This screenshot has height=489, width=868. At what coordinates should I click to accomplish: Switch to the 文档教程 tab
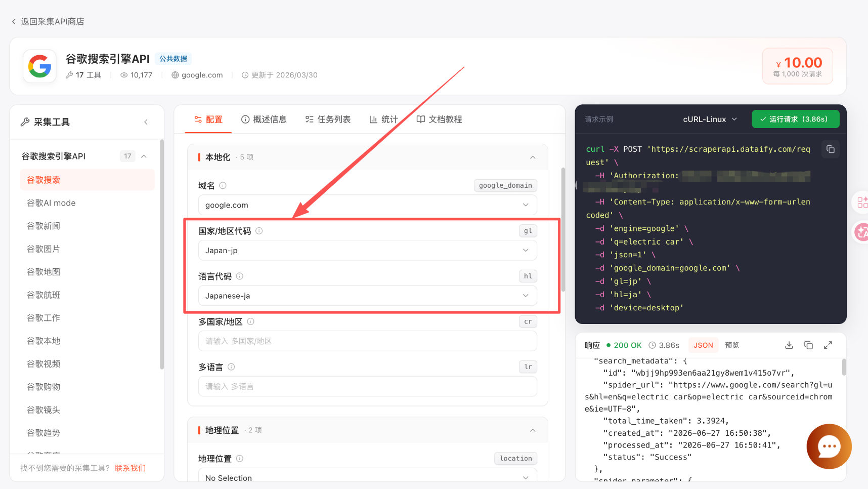point(439,119)
